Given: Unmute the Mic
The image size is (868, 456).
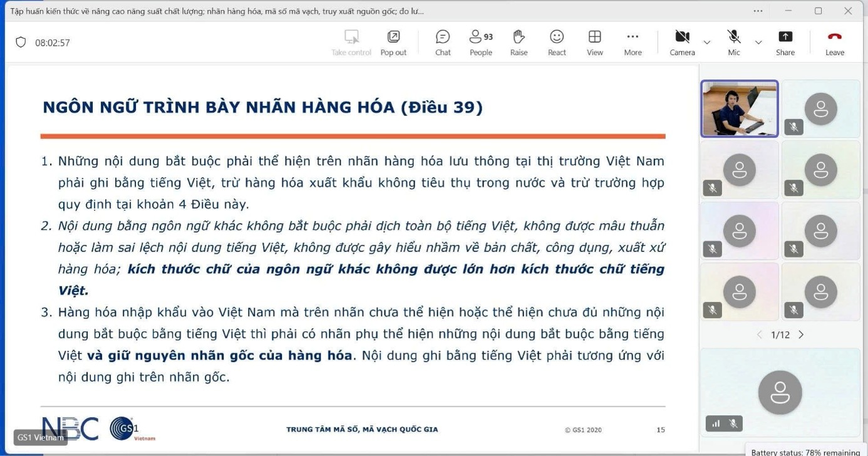Looking at the screenshot, I should (734, 43).
